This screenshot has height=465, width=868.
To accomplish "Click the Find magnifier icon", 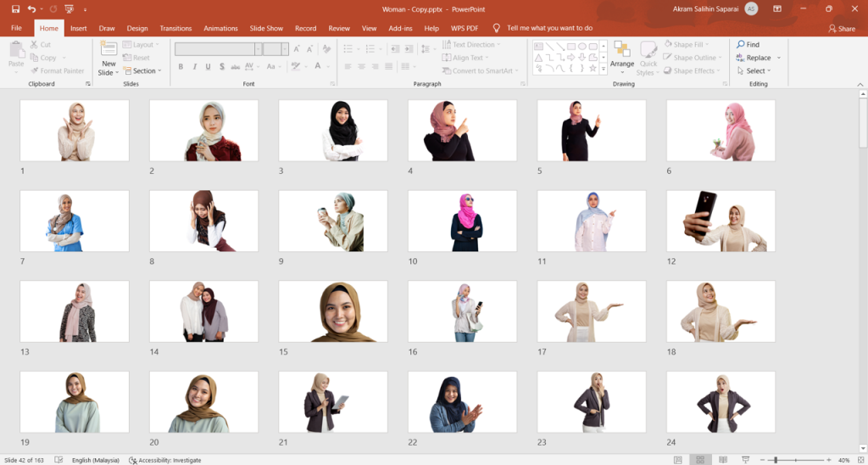I will pos(741,45).
